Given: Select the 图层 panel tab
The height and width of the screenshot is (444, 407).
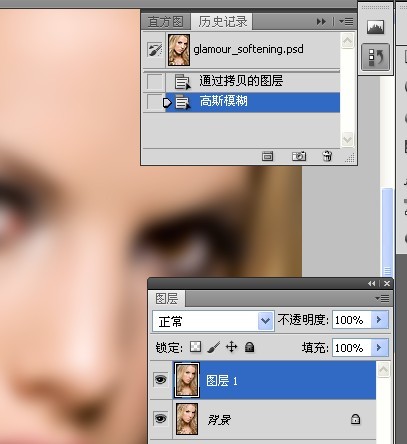Looking at the screenshot, I should coord(167,298).
